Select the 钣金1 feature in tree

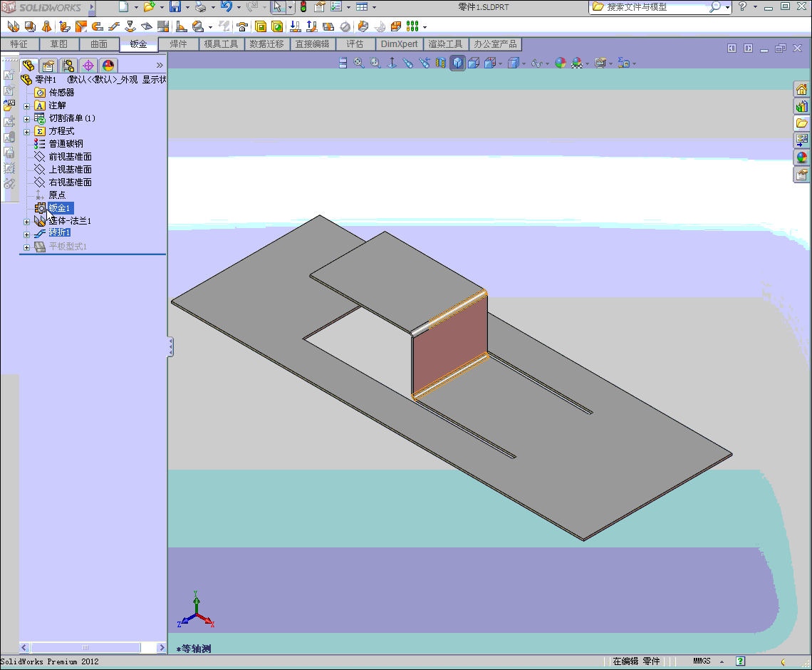60,208
